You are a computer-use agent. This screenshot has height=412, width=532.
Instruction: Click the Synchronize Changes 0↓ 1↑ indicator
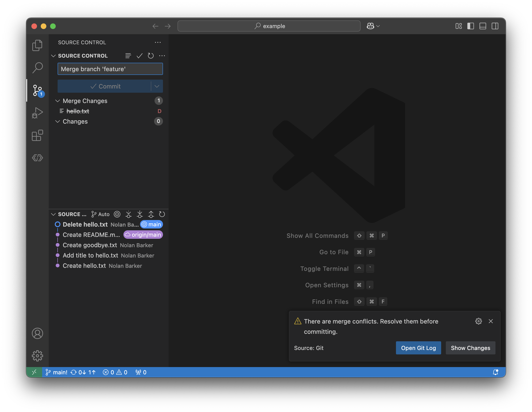[83, 372]
